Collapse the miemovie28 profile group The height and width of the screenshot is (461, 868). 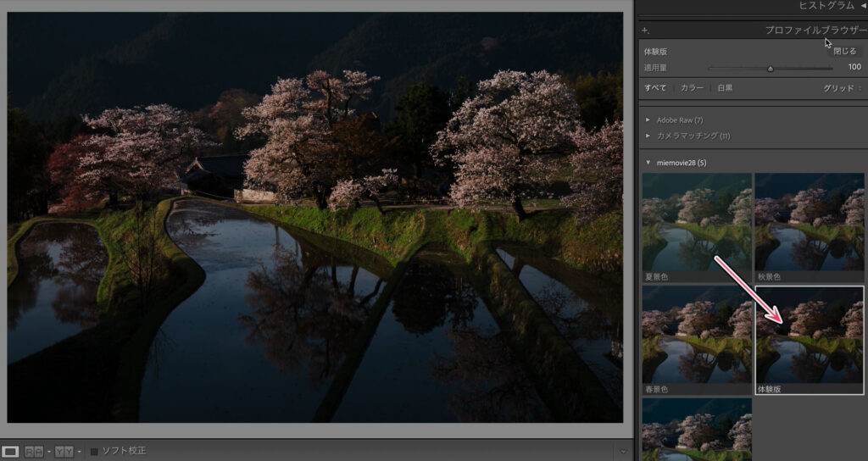pos(648,162)
